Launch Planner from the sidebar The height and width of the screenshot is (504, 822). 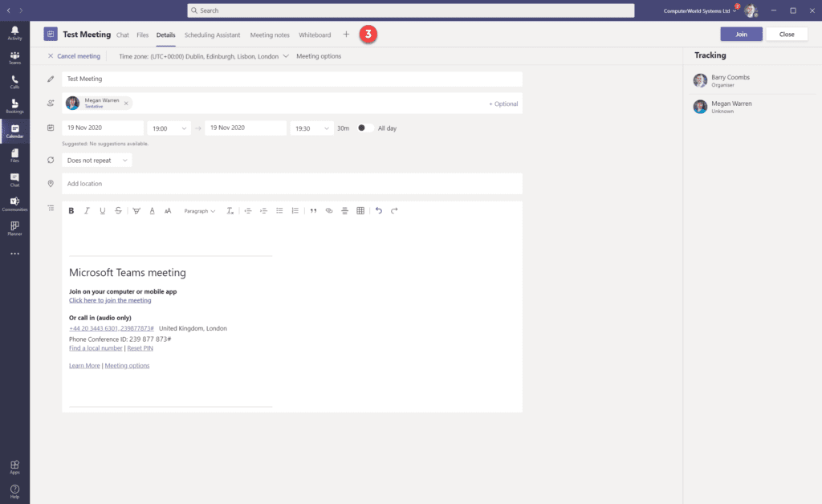tap(14, 229)
